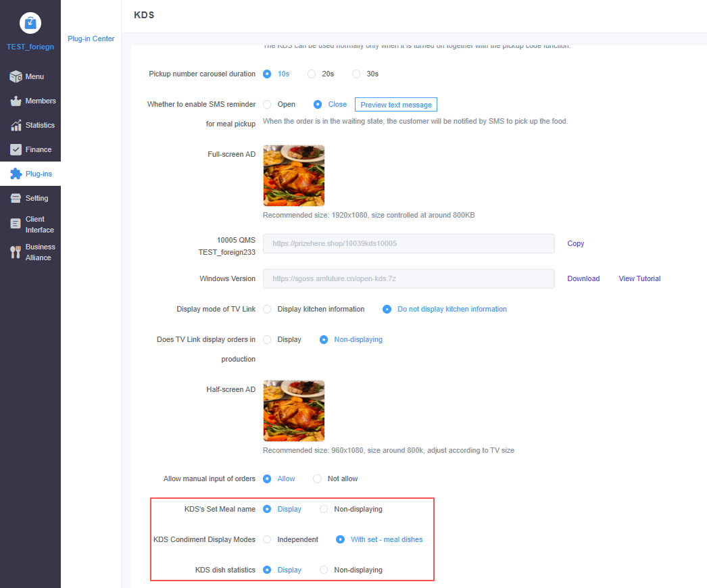Screen dimensions: 707x588
Task: Select the Plug-ins puzzle icon
Action: click(x=16, y=174)
